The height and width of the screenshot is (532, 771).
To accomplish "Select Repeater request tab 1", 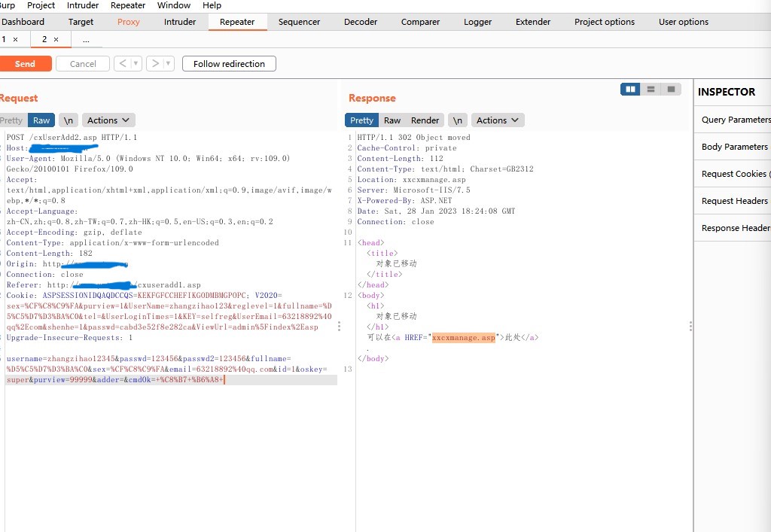I will [x=5, y=39].
